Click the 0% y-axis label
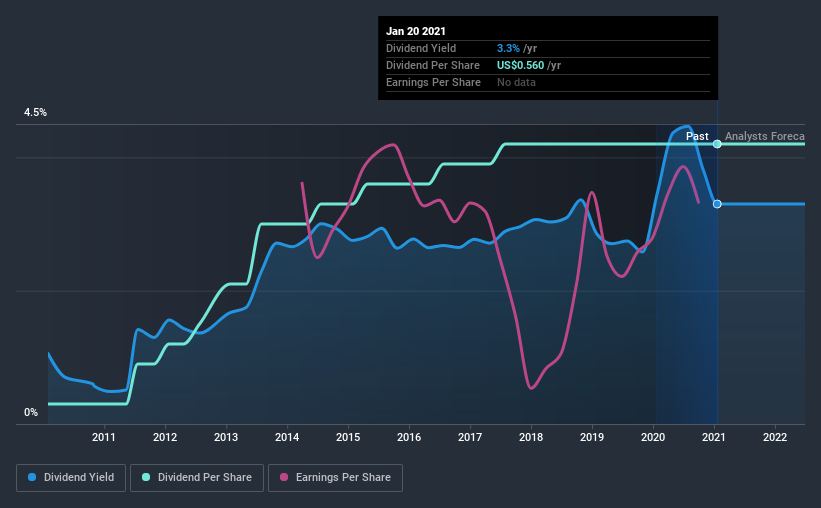This screenshot has width=821, height=508. point(31,413)
